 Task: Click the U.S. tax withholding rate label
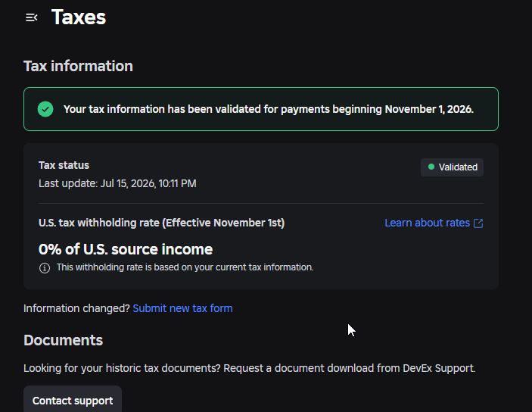161,223
